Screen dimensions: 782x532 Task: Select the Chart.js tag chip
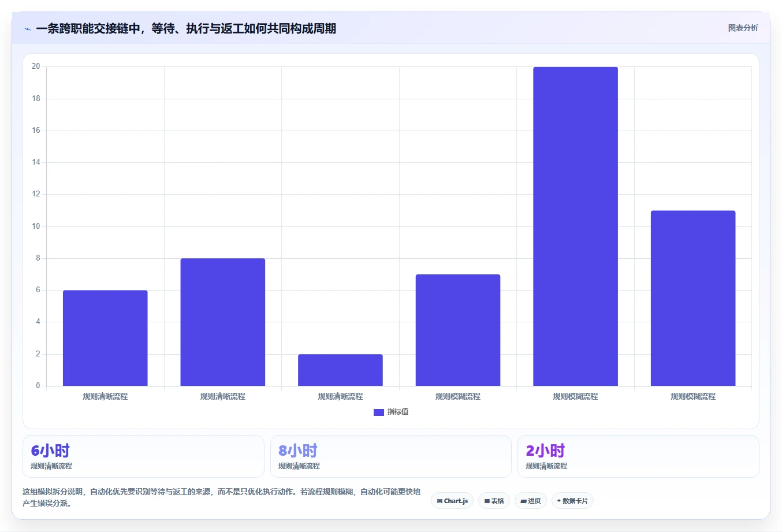tap(452, 501)
